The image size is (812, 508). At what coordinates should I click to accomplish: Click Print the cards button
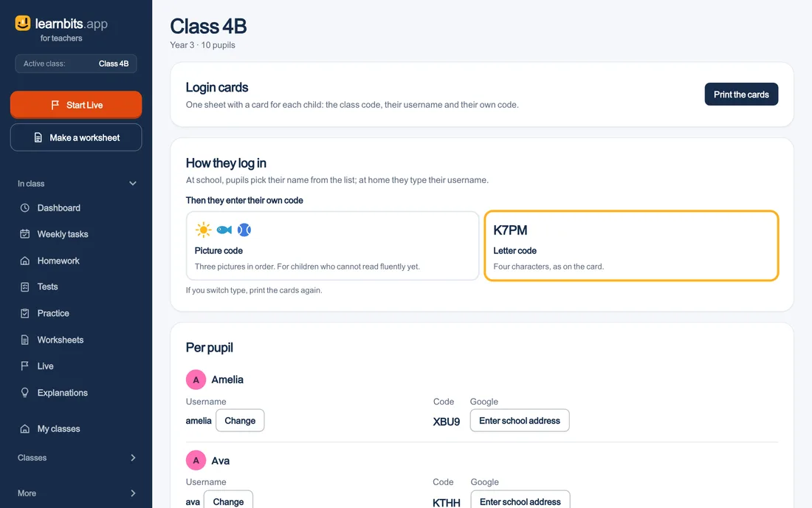coord(741,95)
